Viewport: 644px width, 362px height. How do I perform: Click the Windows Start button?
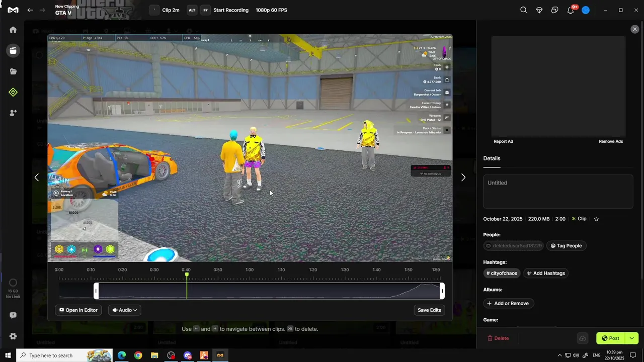pyautogui.click(x=8, y=355)
